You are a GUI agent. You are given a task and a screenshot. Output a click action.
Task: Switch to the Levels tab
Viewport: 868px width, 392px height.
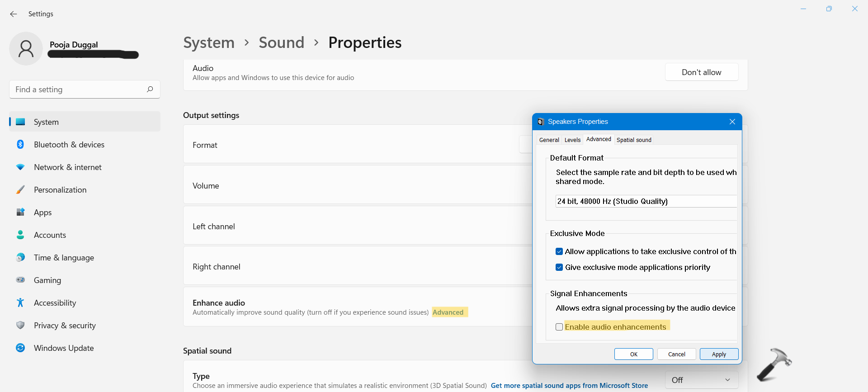(572, 140)
